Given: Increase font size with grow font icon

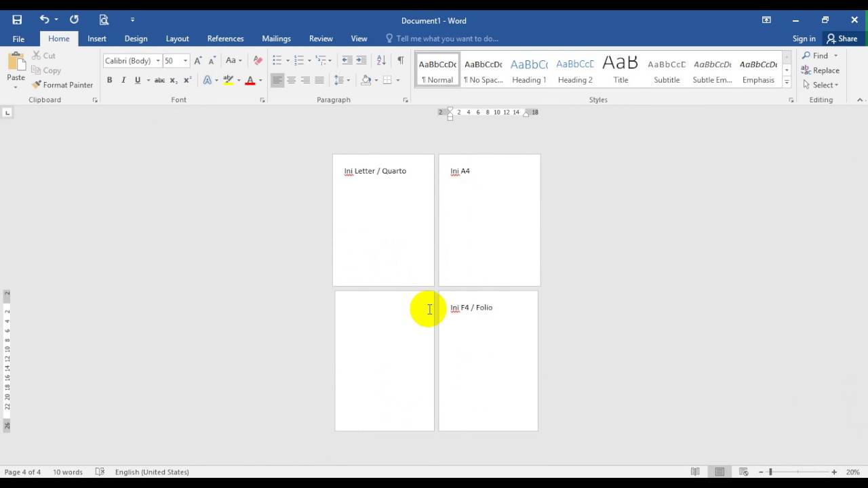Looking at the screenshot, I should click(198, 60).
